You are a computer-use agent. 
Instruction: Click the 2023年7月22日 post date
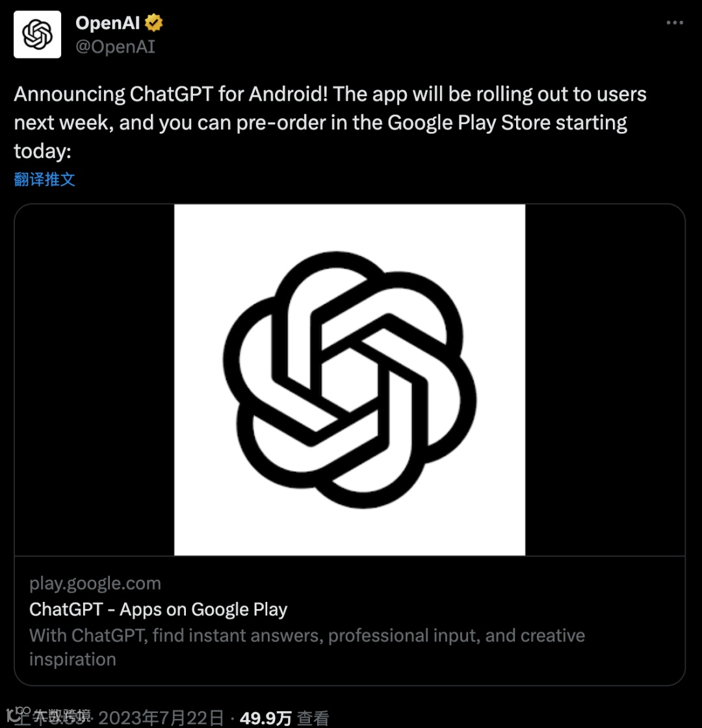click(161, 718)
